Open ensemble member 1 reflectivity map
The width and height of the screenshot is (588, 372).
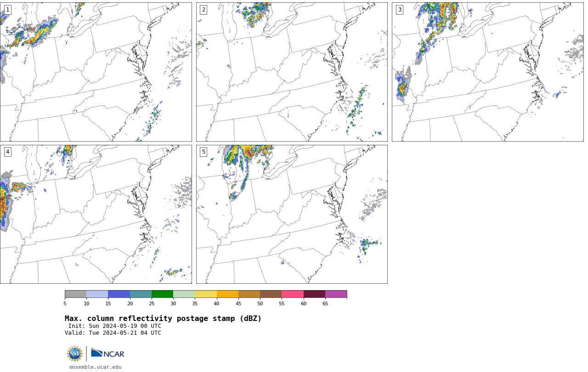point(96,72)
